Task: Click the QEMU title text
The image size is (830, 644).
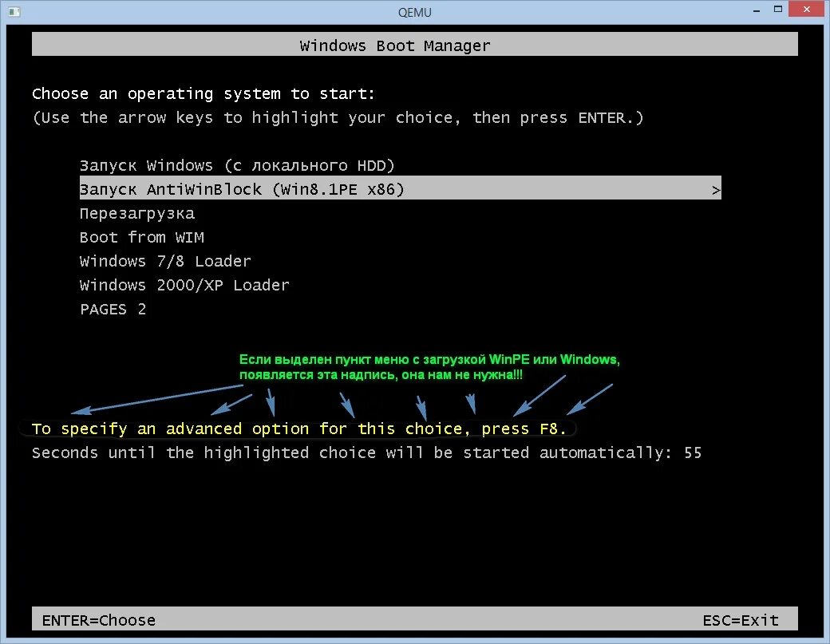Action: [x=414, y=12]
